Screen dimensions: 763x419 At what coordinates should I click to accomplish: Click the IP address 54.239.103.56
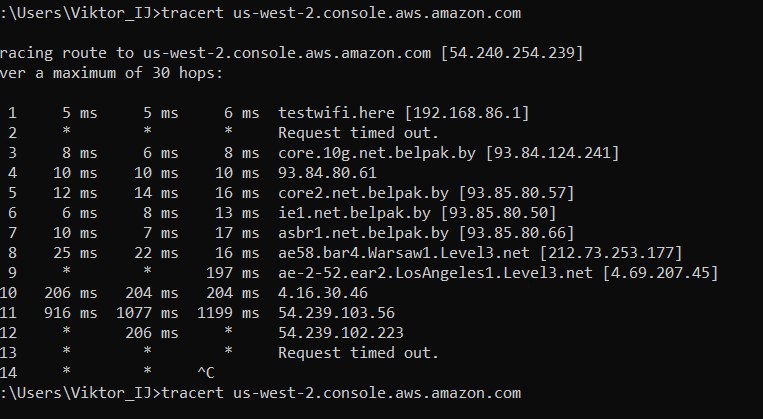pos(336,312)
